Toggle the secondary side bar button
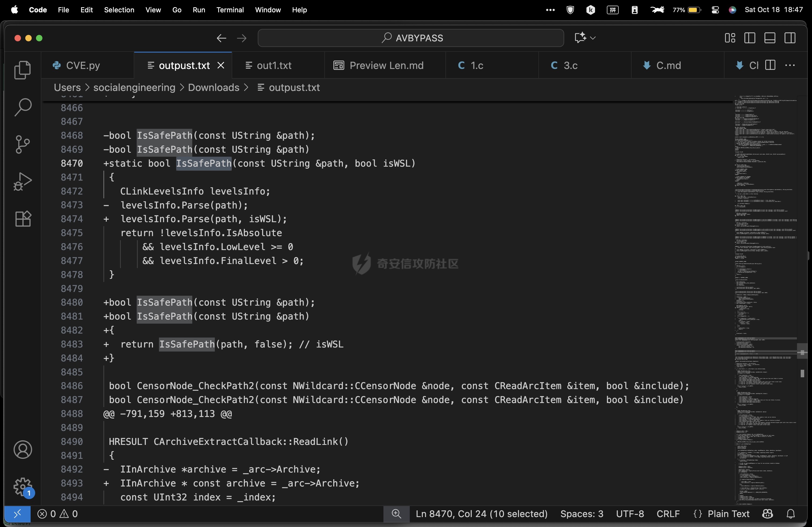This screenshot has height=527, width=812. [790, 38]
